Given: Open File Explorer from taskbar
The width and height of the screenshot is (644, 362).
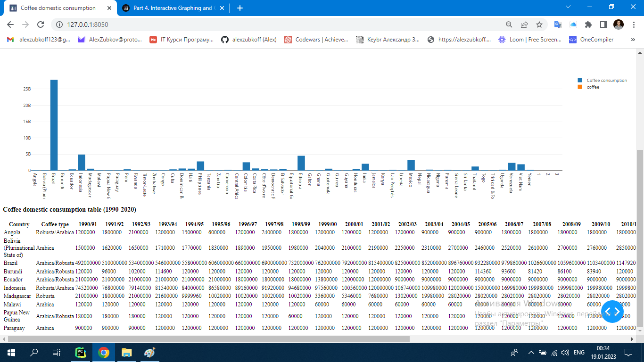Looking at the screenshot, I should (126, 352).
